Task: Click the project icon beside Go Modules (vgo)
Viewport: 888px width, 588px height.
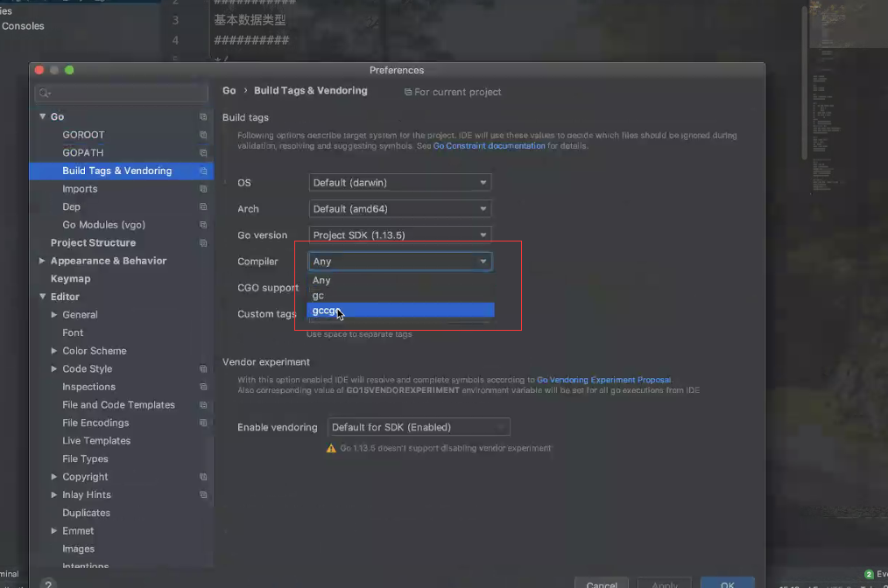Action: tap(203, 225)
